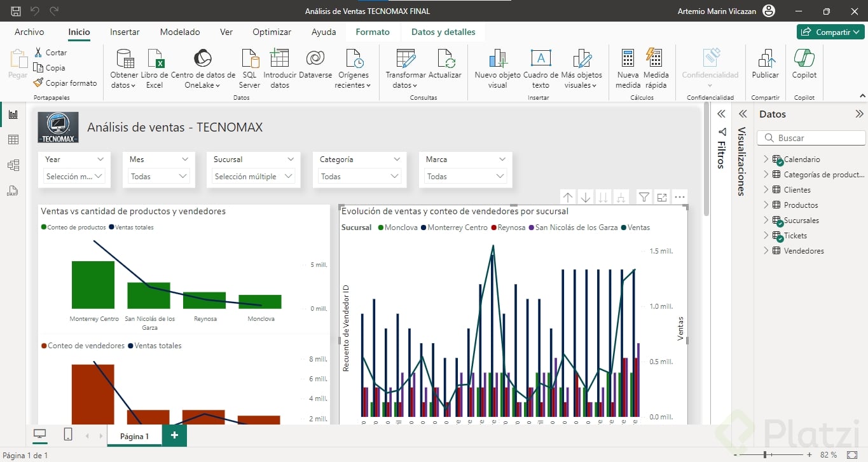Click the Compartir button
Screen dimensions: 868x462
point(830,32)
